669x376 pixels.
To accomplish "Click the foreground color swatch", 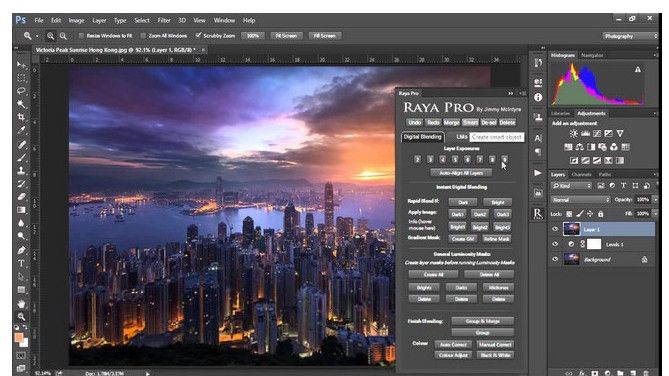I will click(18, 338).
